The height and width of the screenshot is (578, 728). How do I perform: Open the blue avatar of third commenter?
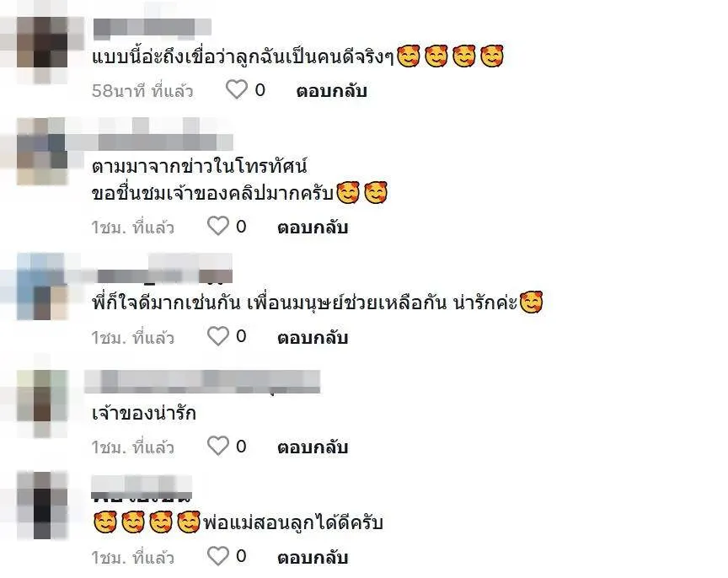(42, 286)
